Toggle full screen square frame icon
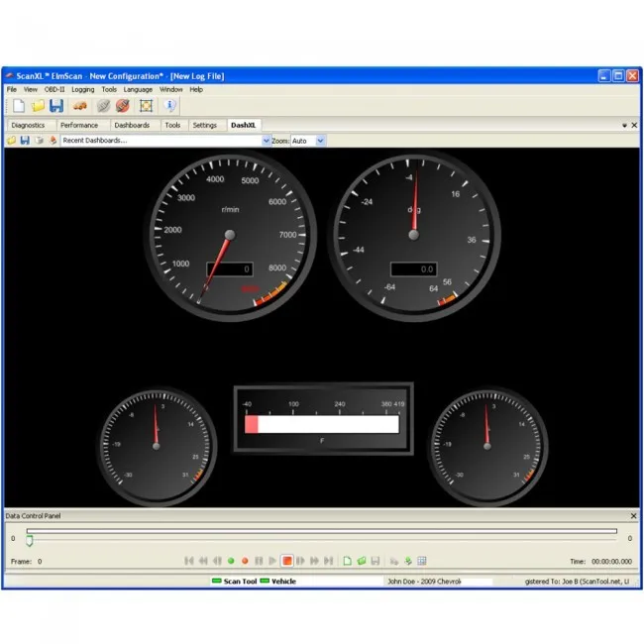The image size is (644, 644). (146, 106)
